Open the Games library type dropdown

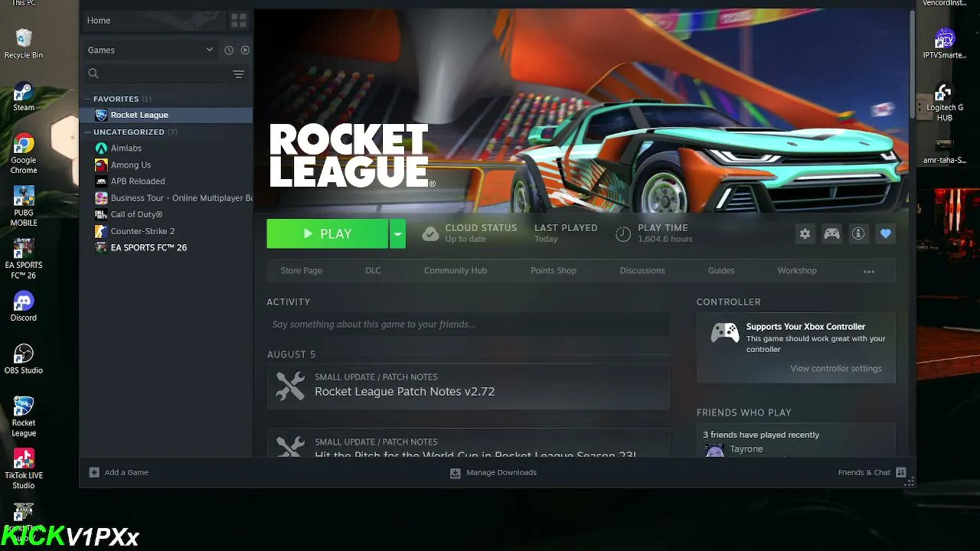150,50
